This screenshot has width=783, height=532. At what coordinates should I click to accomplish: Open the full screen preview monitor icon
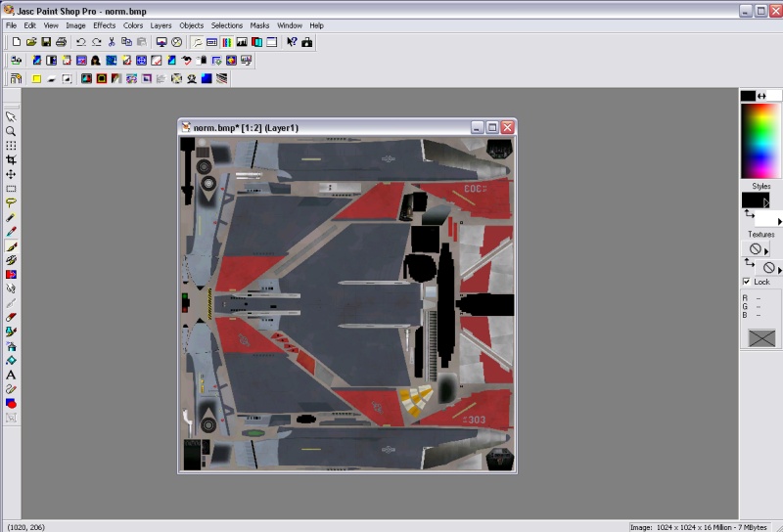(161, 42)
